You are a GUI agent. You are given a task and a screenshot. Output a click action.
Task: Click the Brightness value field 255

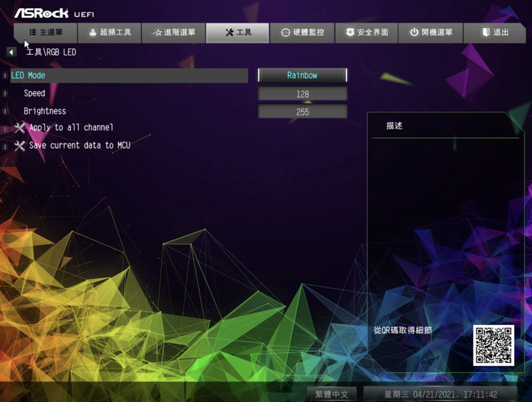302,112
